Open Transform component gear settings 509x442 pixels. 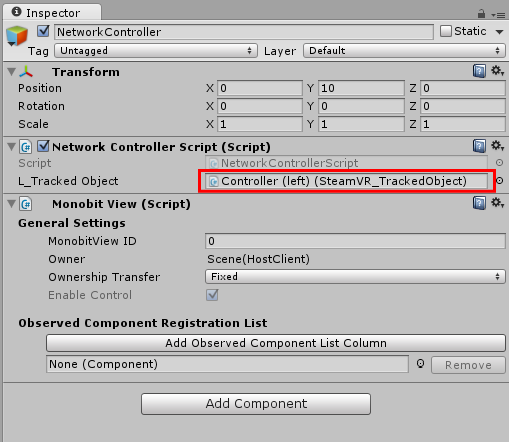[x=497, y=71]
